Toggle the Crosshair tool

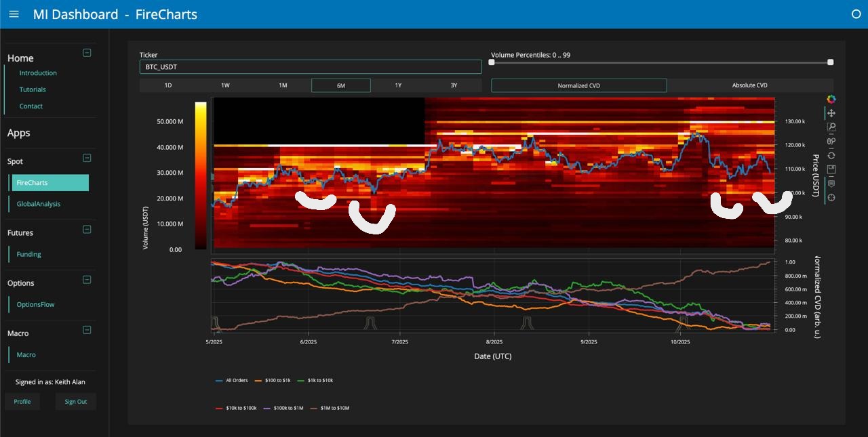(x=831, y=198)
